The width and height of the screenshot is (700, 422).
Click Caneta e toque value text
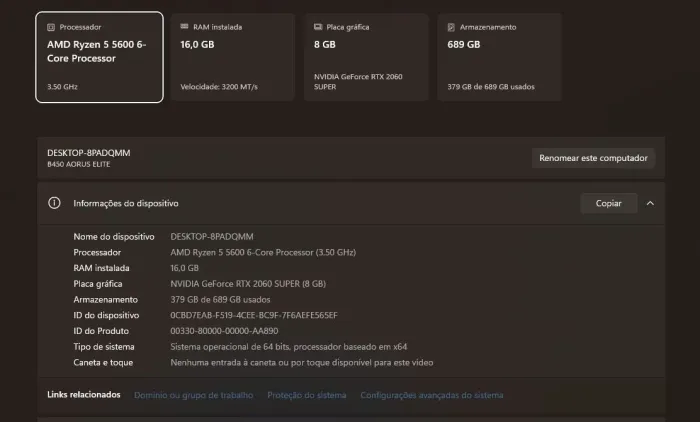click(x=302, y=363)
